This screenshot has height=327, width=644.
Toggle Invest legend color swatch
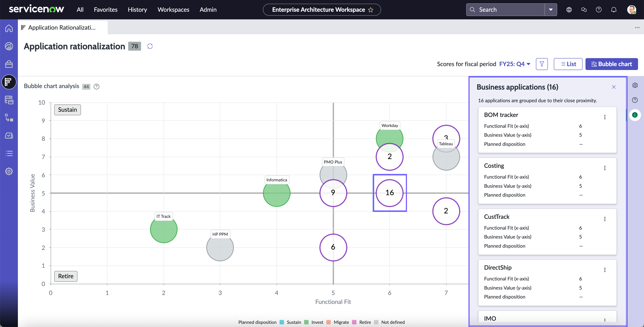pos(306,322)
